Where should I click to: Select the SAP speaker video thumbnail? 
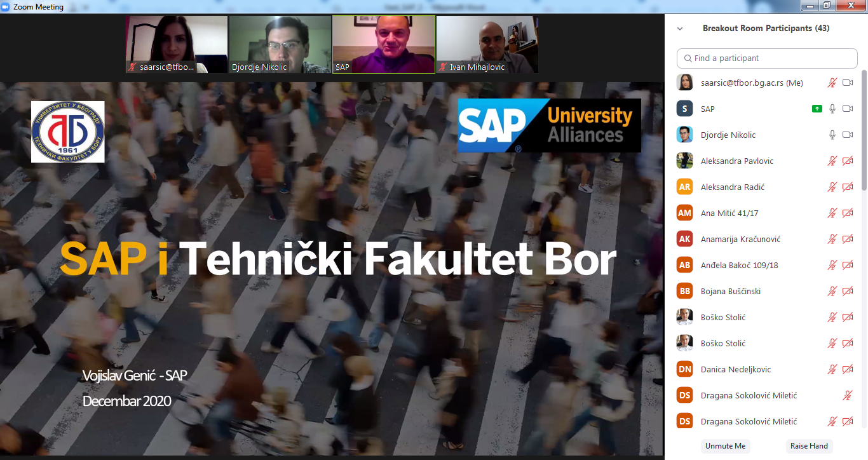pyautogui.click(x=384, y=44)
